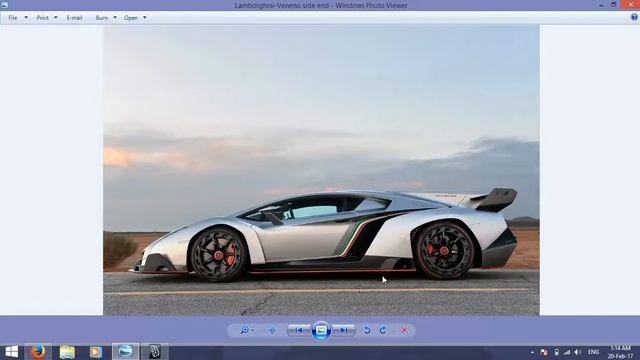Go to the next photo
640x360 pixels.
click(x=344, y=330)
